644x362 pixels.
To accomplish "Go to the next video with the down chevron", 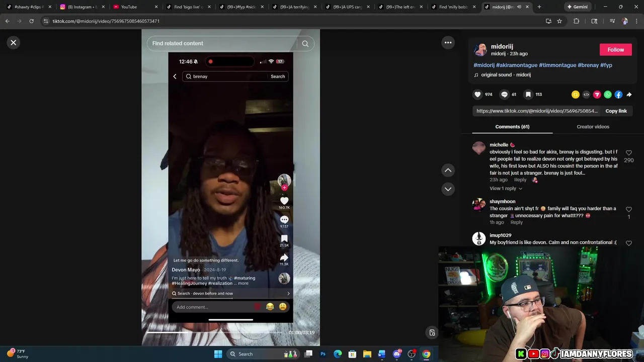I will [x=448, y=189].
